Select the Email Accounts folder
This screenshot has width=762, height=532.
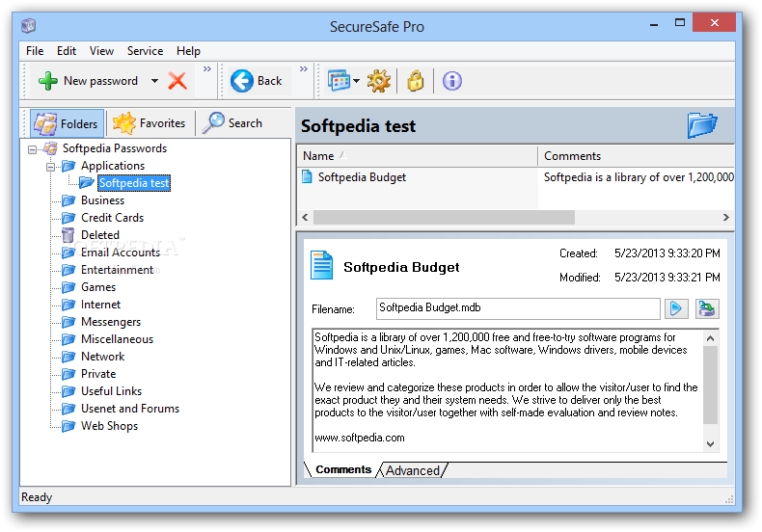pyautogui.click(x=121, y=253)
